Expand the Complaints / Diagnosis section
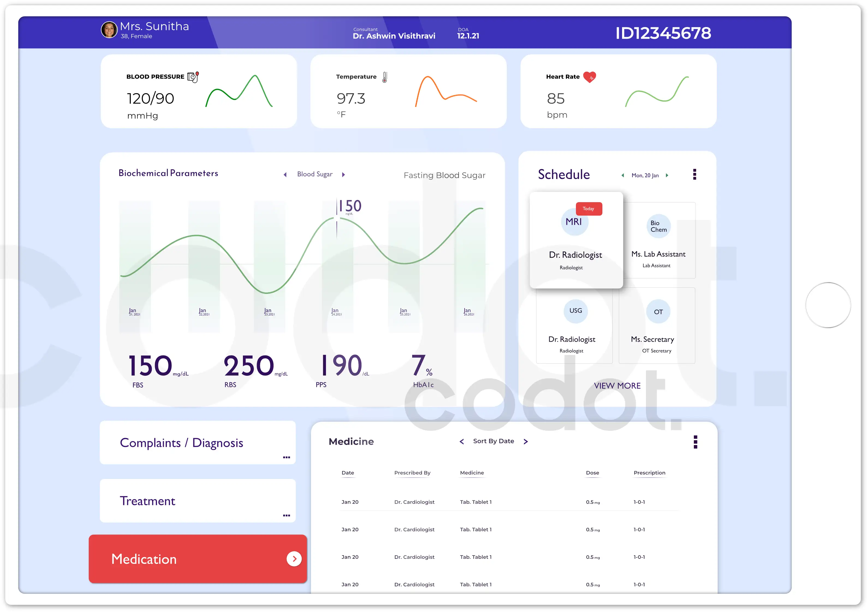The image size is (868, 612). (286, 457)
